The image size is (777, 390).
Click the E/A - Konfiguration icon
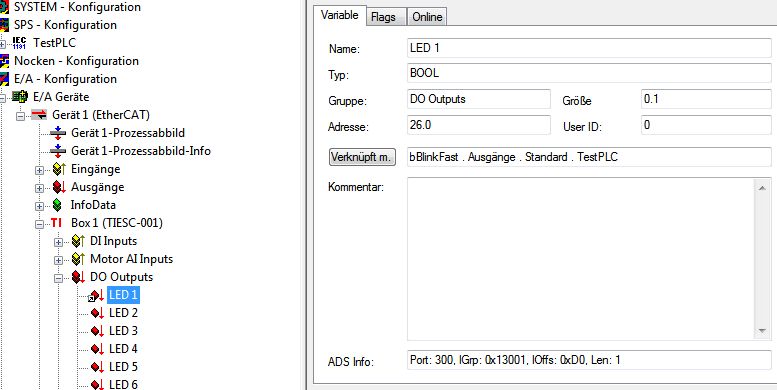(4, 79)
